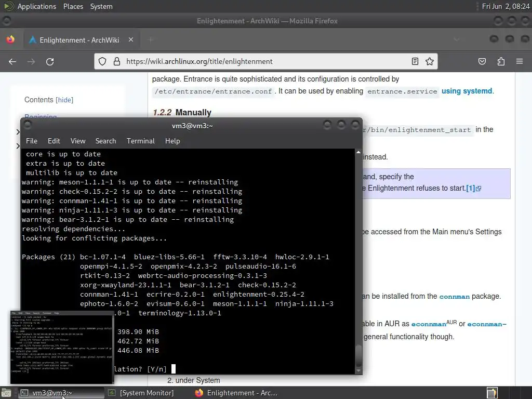The image size is (532, 399).
Task: Open the connman package link
Action: click(x=454, y=297)
